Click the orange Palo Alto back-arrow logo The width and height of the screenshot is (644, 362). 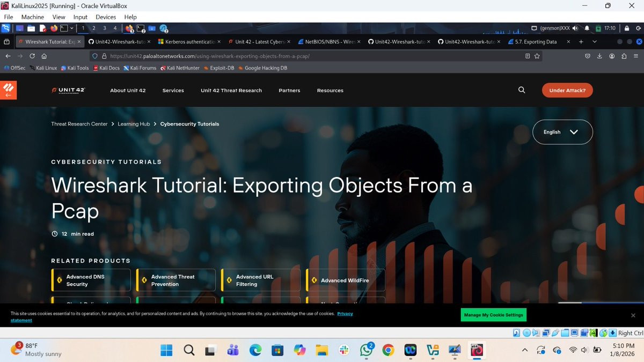tap(9, 90)
